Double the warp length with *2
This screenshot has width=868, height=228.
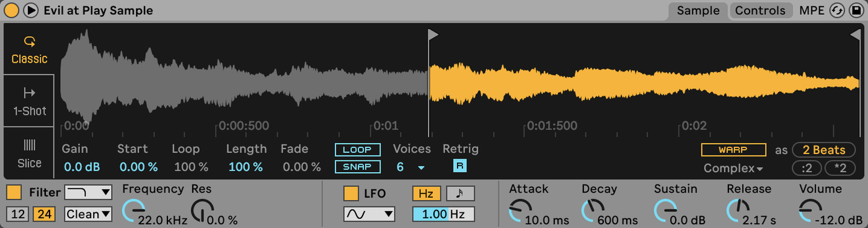[x=839, y=168]
